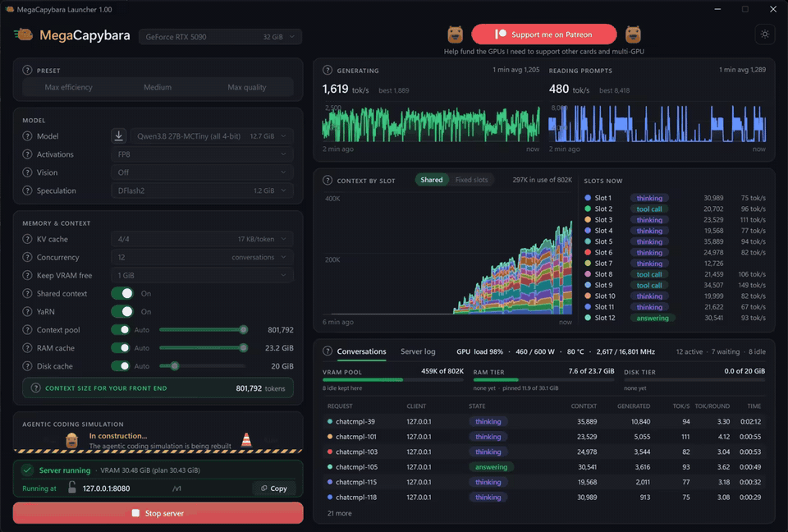788x532 pixels.
Task: Open the KV cache 4/4 dropdown
Action: click(x=202, y=239)
